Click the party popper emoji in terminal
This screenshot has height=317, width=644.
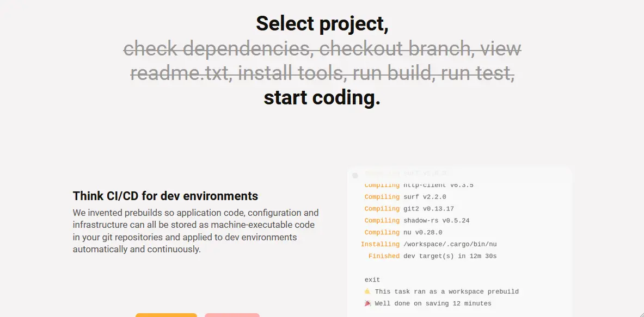click(x=367, y=303)
